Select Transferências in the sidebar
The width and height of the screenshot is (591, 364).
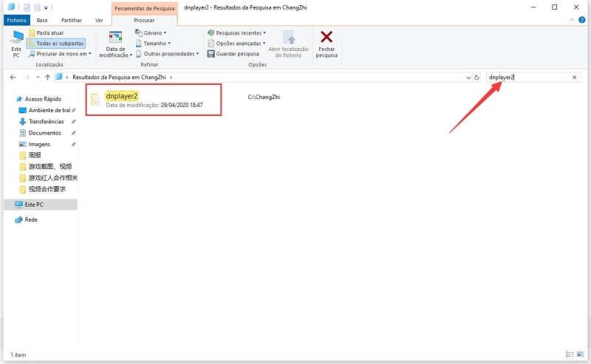coord(46,121)
